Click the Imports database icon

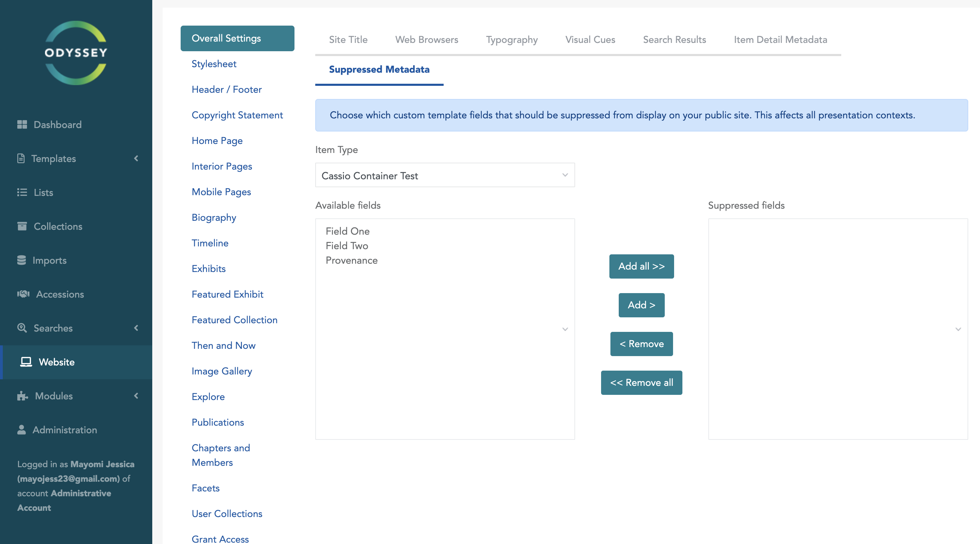coord(22,260)
